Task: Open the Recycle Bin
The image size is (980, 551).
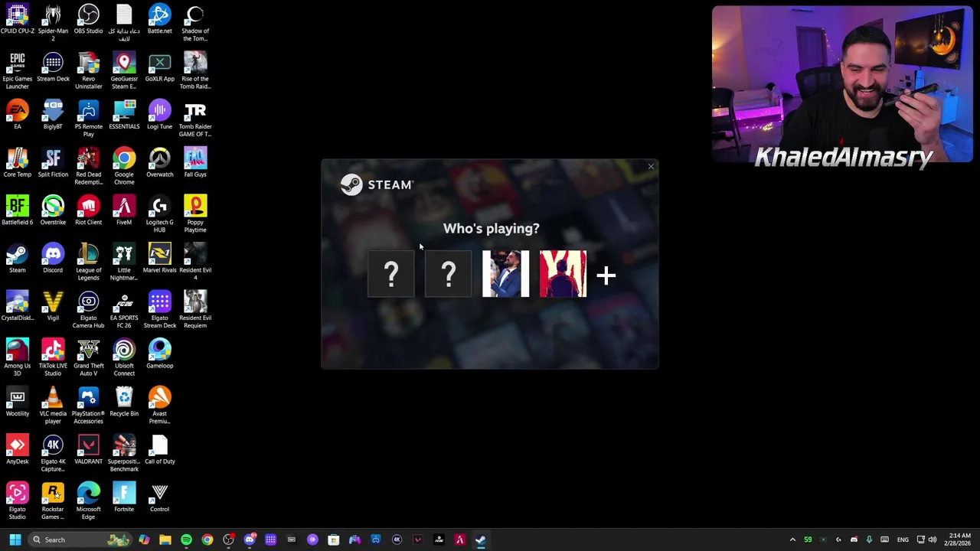Action: [124, 402]
